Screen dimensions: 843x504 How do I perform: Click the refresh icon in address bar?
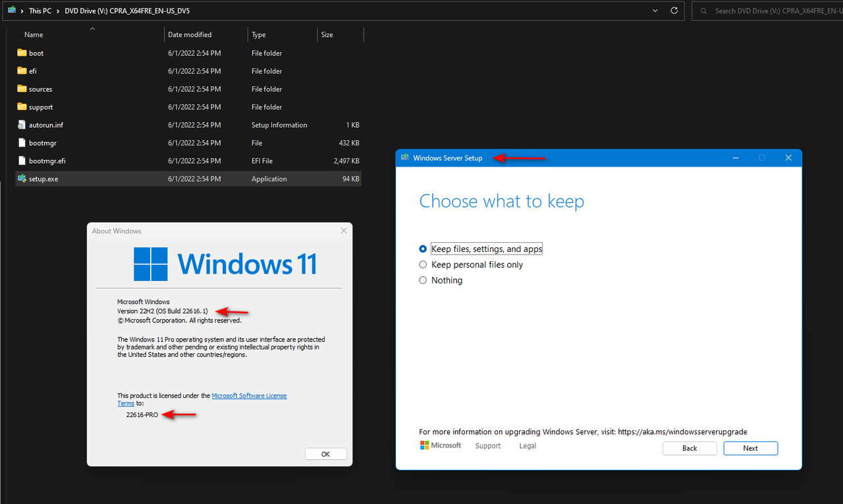point(674,11)
